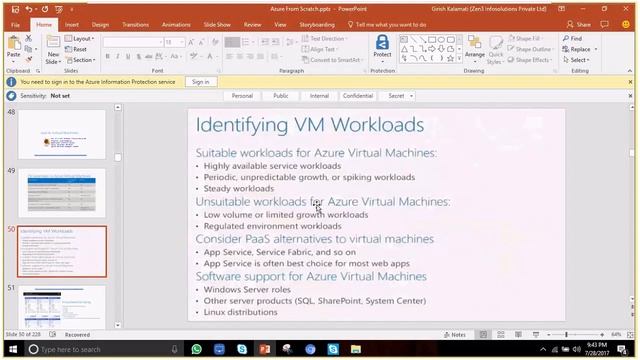Screen dimensions: 640x360
Task: Open the font size dropdown
Action: pyautogui.click(x=182, y=42)
